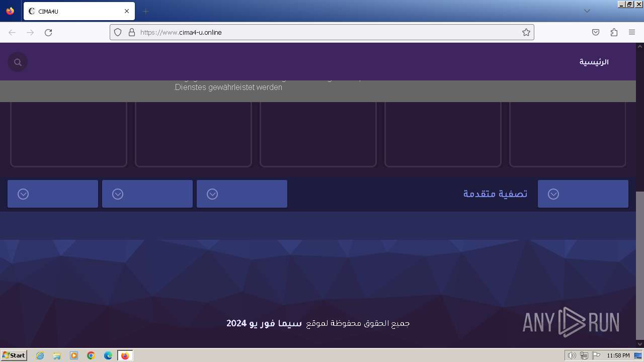Screen dimensions: 644x362
Task: Expand the second filter dropdown from left
Action: 147,194
